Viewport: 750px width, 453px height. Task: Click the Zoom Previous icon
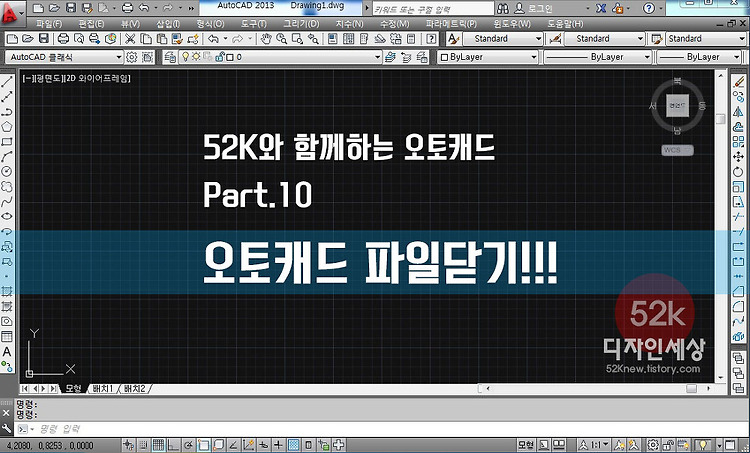(313, 39)
